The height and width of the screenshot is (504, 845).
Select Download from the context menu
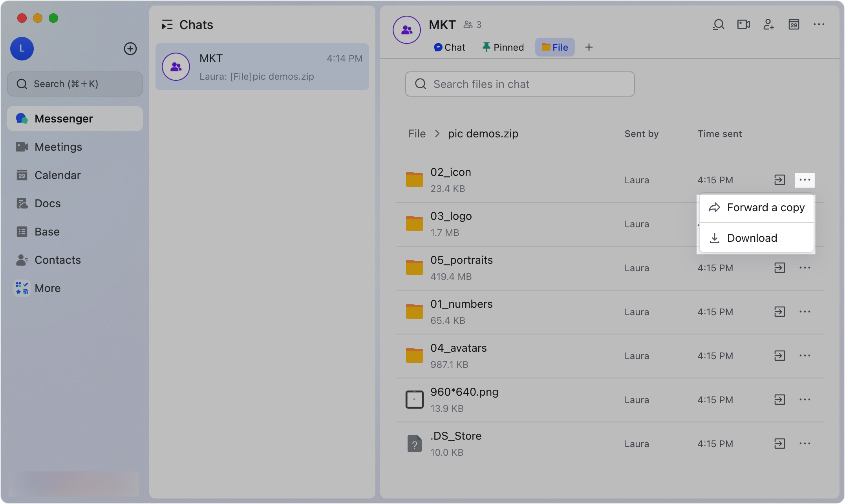[752, 238]
